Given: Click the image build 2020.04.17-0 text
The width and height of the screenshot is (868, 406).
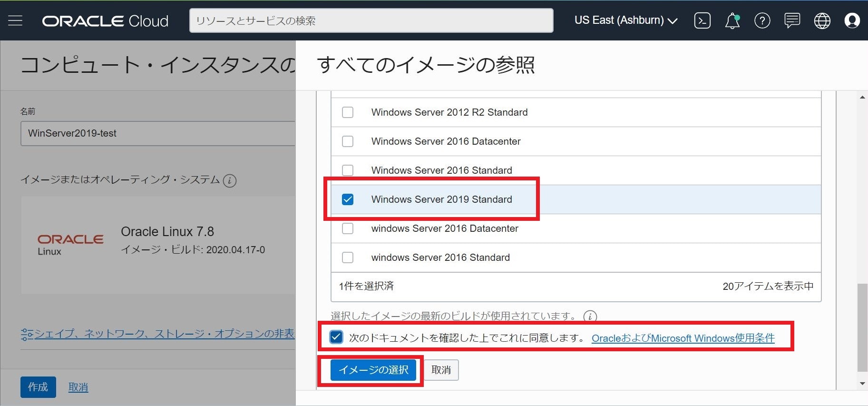Looking at the screenshot, I should (x=193, y=250).
